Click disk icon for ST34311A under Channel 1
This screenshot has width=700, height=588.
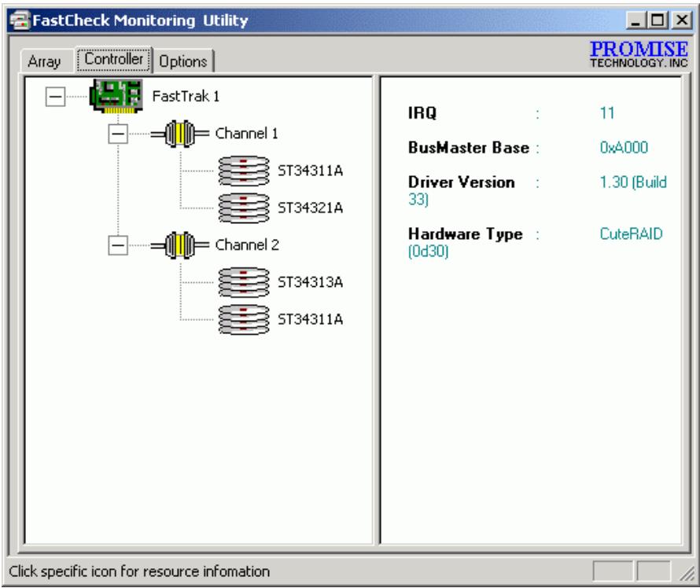coord(244,171)
